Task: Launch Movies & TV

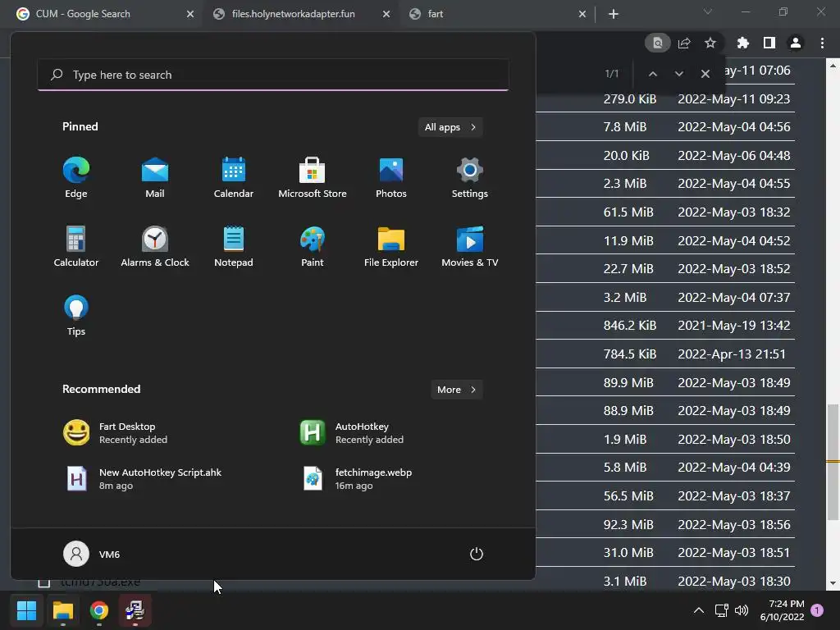Action: (470, 246)
